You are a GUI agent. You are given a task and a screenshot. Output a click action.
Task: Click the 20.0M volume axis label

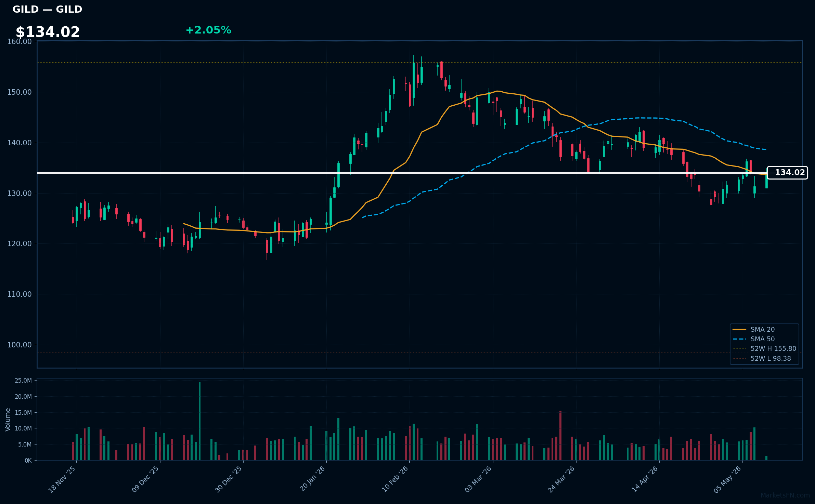[23, 397]
